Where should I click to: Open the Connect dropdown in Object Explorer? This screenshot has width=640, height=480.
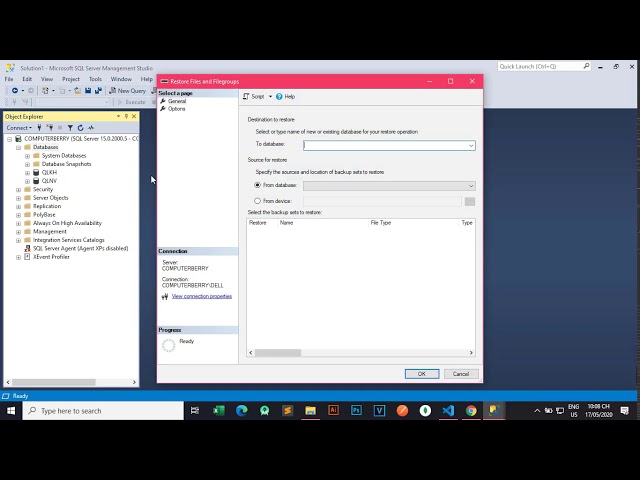tap(19, 128)
